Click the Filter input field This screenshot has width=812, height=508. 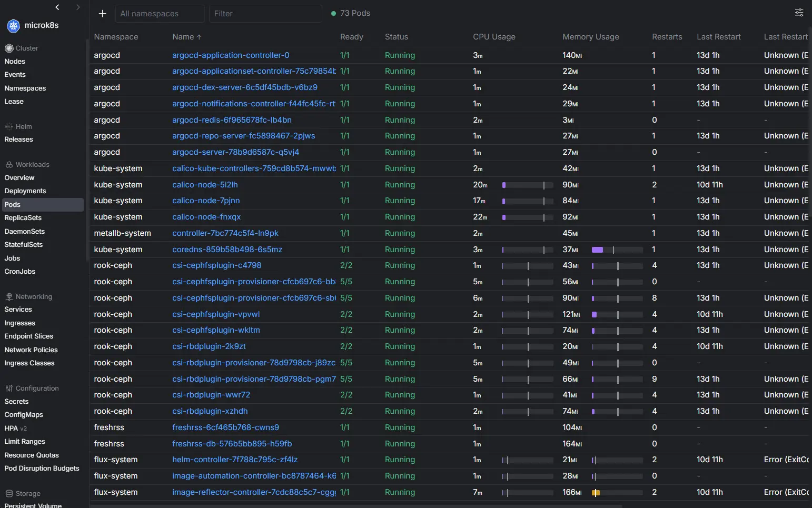265,14
